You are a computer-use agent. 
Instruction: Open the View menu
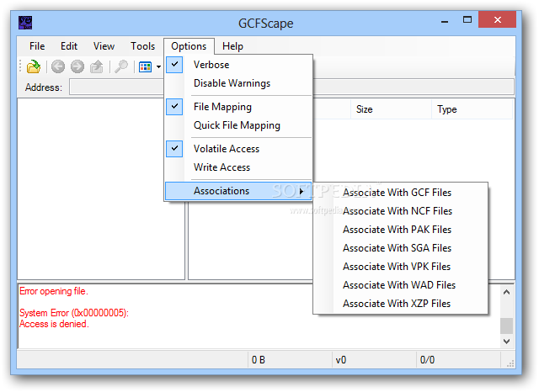point(104,46)
